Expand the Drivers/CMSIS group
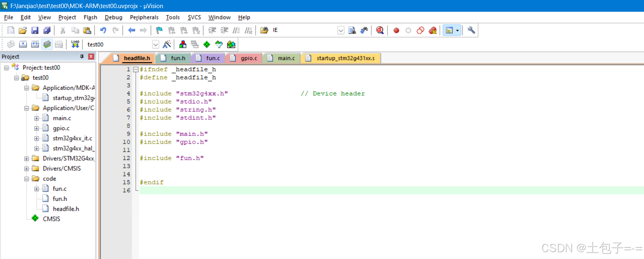 tap(27, 169)
